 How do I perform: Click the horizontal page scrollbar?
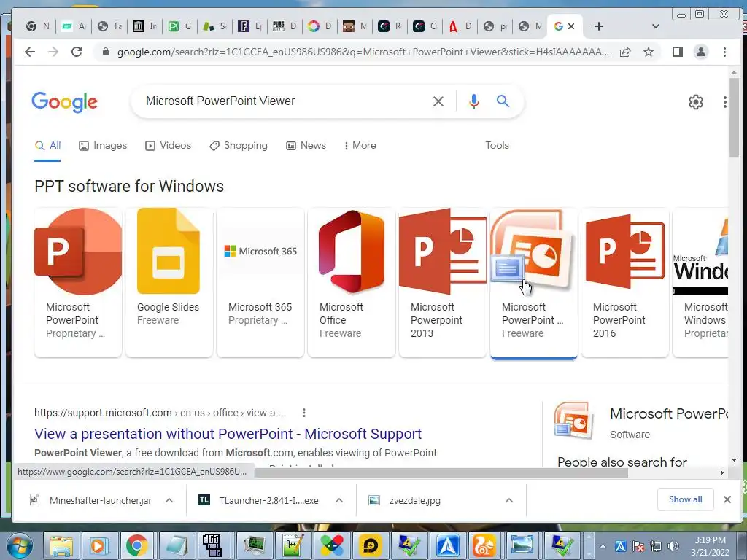(x=441, y=472)
